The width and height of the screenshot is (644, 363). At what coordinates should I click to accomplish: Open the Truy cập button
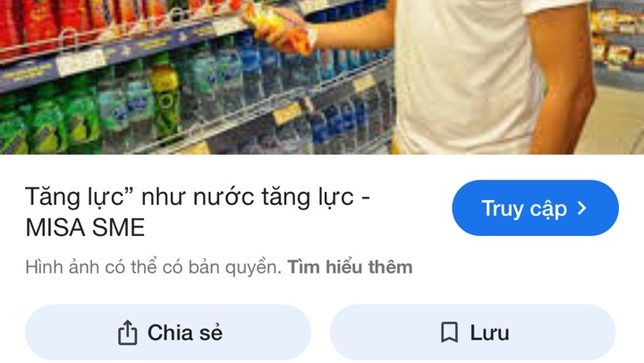pyautogui.click(x=535, y=207)
